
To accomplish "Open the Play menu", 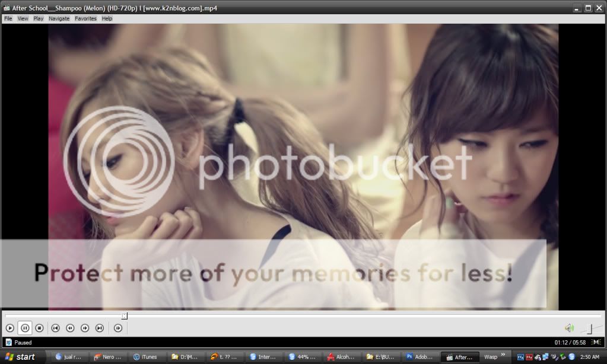I will tap(39, 18).
